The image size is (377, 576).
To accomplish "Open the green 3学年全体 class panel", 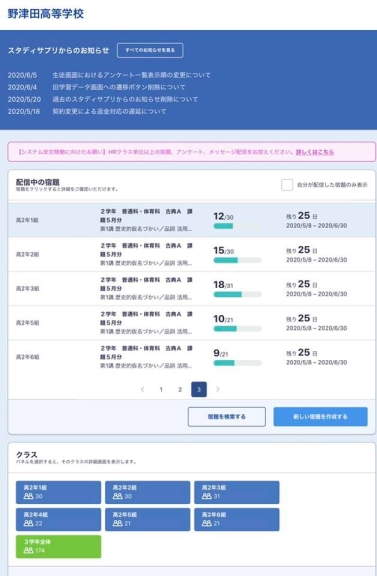I will pyautogui.click(x=58, y=547).
